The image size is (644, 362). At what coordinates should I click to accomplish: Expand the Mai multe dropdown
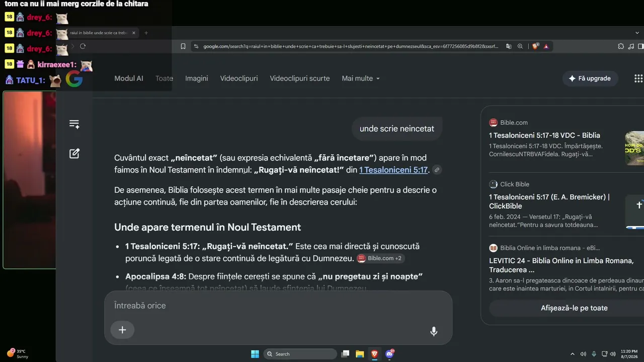point(361,78)
